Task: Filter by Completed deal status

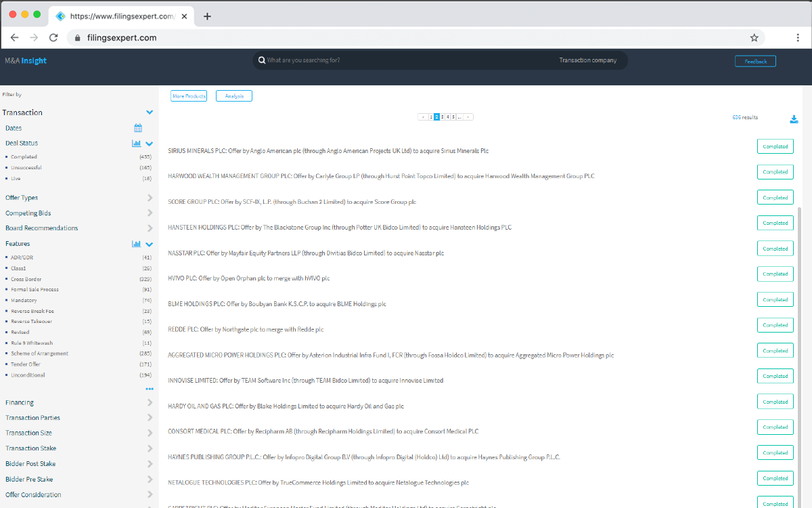Action: (x=24, y=157)
